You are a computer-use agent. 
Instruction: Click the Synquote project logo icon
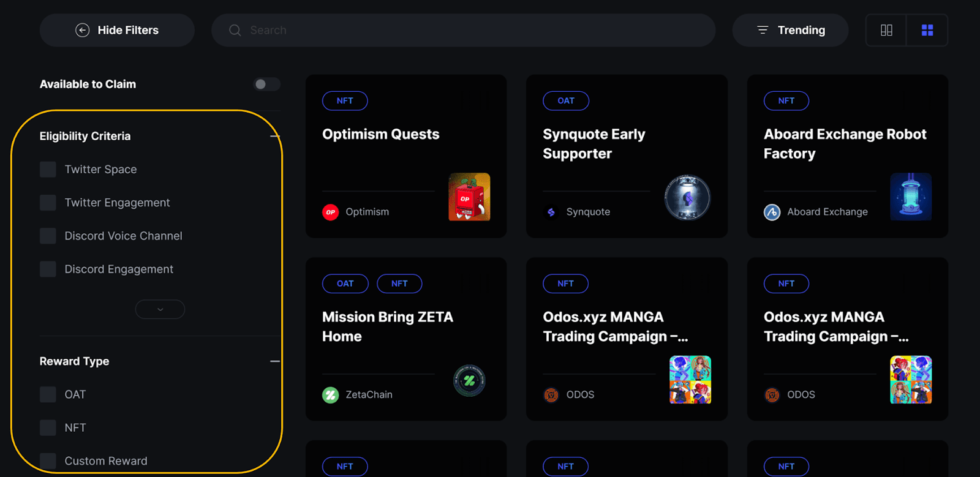tap(551, 212)
